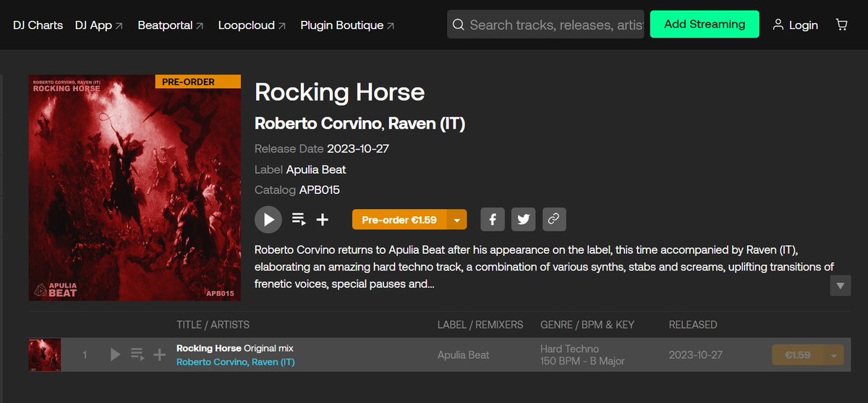Copy release link icon

(553, 219)
